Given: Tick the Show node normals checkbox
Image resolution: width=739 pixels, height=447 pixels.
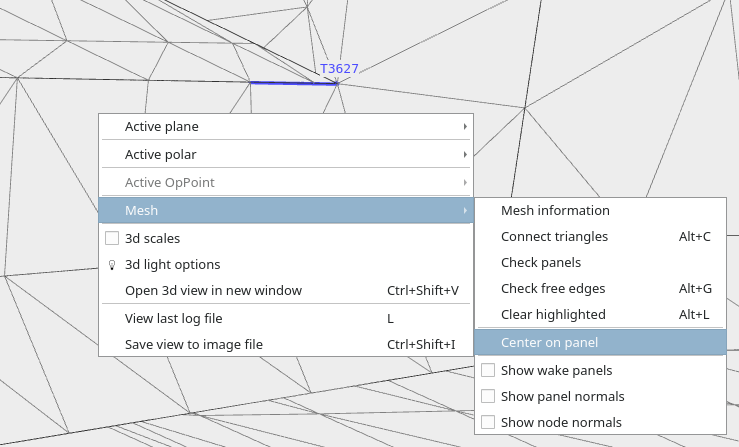Looking at the screenshot, I should tap(488, 422).
